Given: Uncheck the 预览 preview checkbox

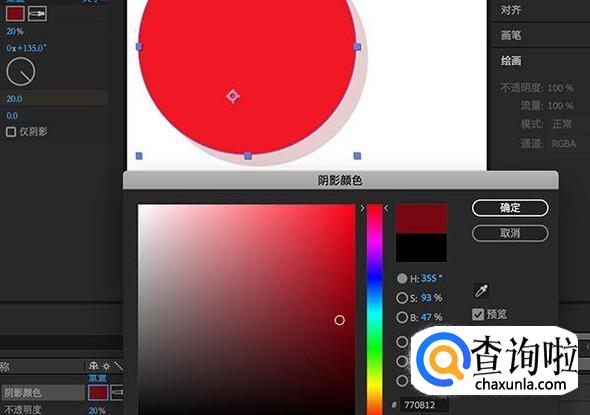Looking at the screenshot, I should (478, 314).
